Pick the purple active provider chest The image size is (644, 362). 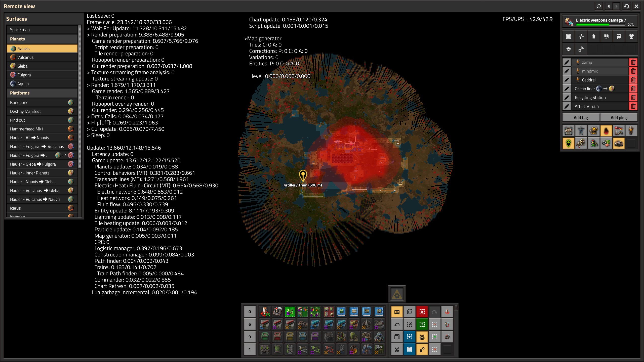315,337
